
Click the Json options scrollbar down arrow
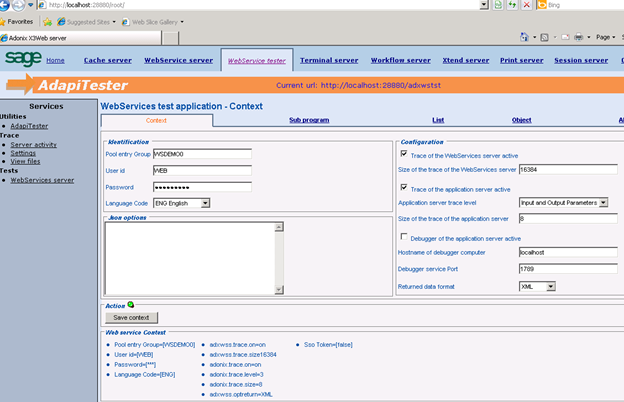coord(280,289)
